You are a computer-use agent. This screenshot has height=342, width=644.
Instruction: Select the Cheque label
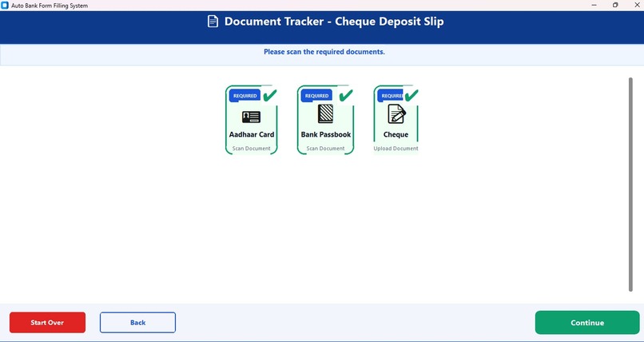tap(396, 134)
